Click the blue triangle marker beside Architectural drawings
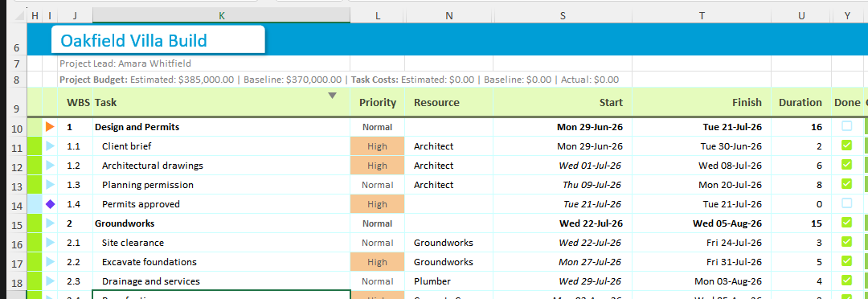Viewport: 868px width, 299px height. 50,166
